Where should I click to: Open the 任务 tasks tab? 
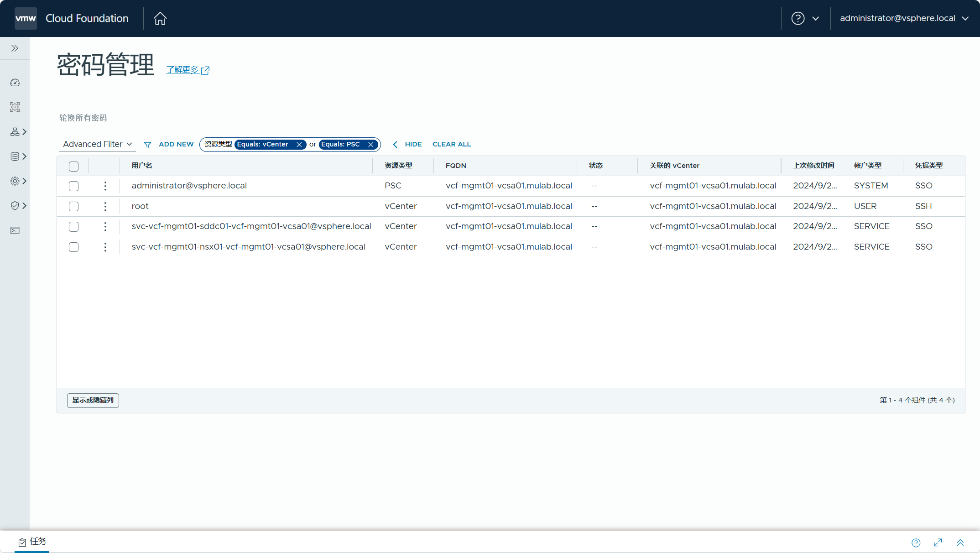(x=32, y=542)
